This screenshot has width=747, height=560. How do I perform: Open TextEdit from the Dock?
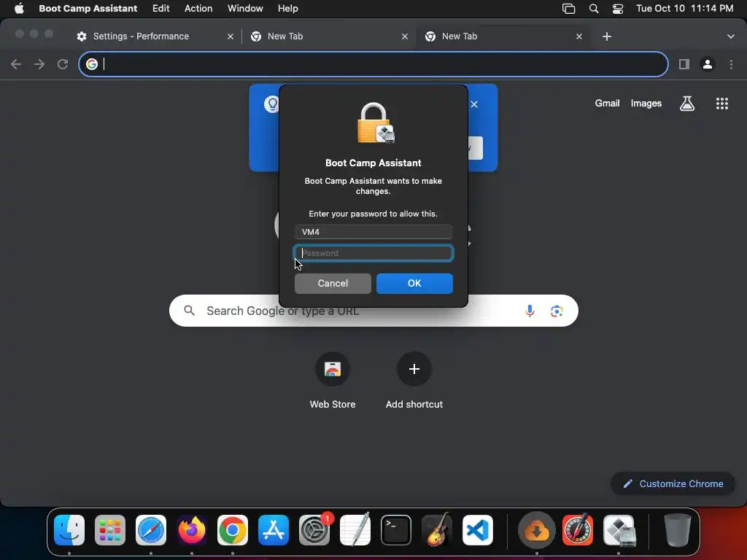pos(355,530)
